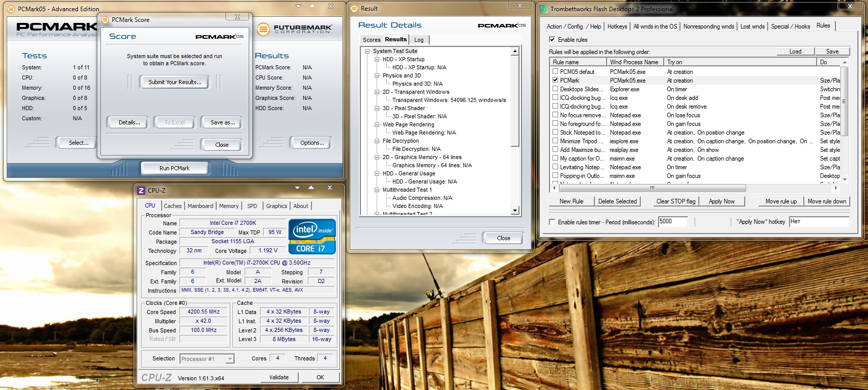Open the Hotkeys tab in Flash Desktops
This screenshot has height=390, width=868.
pyautogui.click(x=617, y=27)
